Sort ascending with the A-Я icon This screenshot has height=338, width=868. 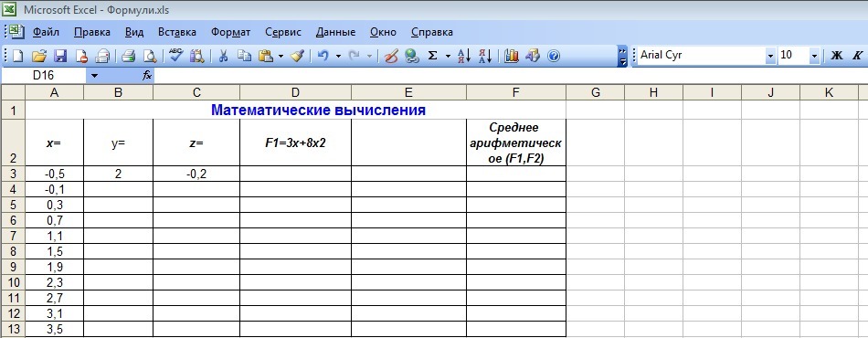pos(464,56)
